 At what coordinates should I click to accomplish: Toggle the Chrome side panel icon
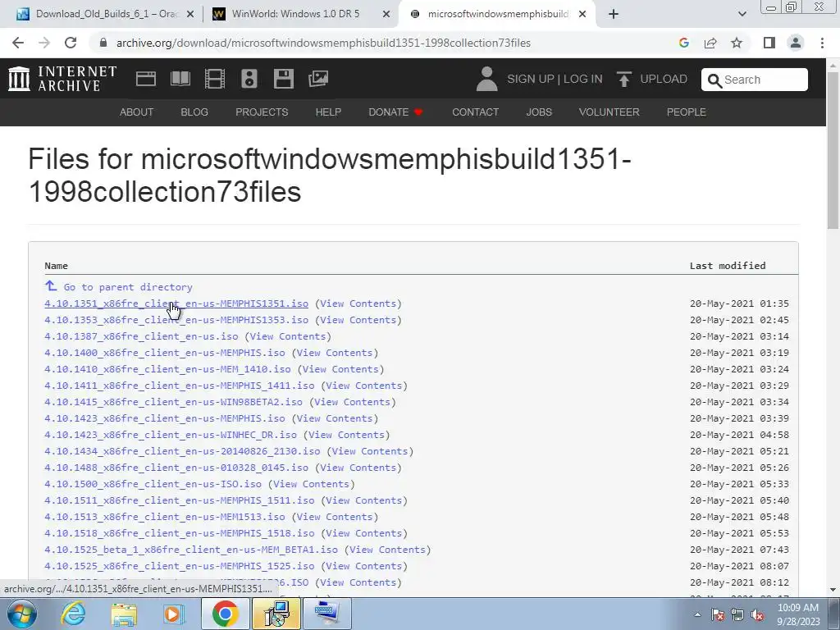pyautogui.click(x=769, y=43)
